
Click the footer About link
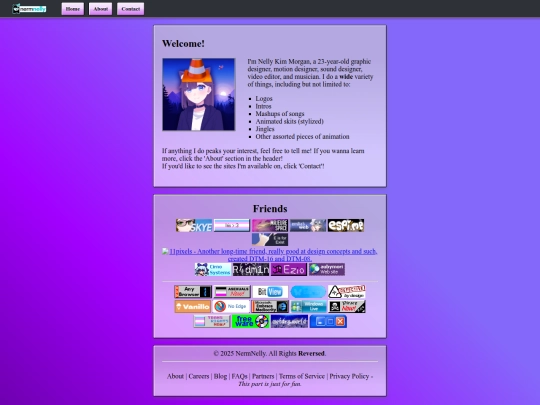click(x=175, y=376)
